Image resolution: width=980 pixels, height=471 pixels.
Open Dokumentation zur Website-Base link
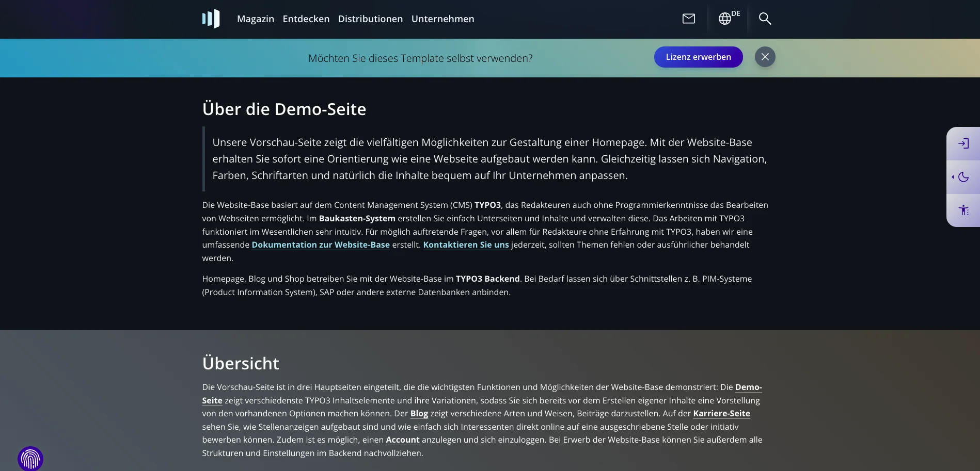[321, 245]
